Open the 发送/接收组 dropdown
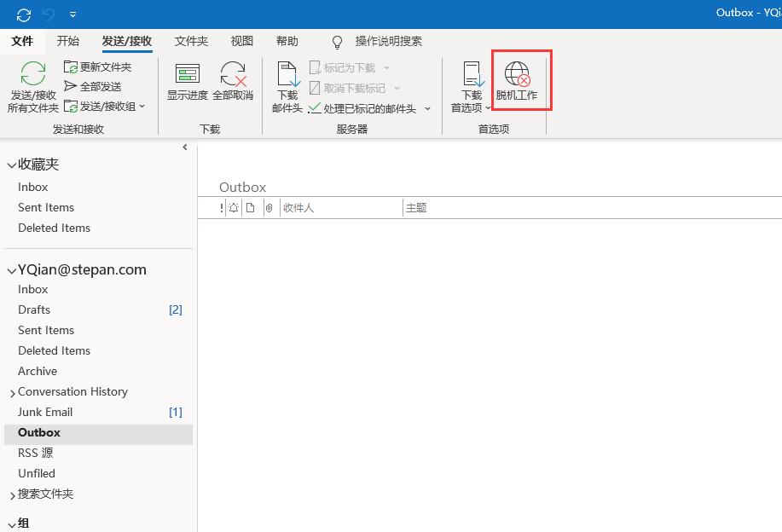 (105, 106)
